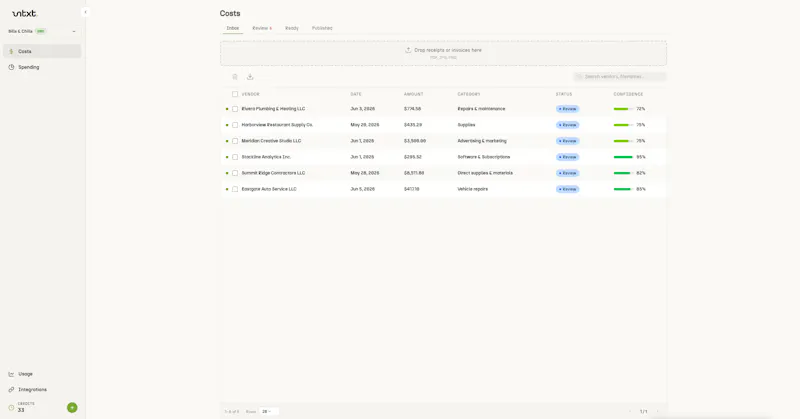The width and height of the screenshot is (800, 419).
Task: Click the upload arrow icon in drop zone
Action: tap(408, 50)
